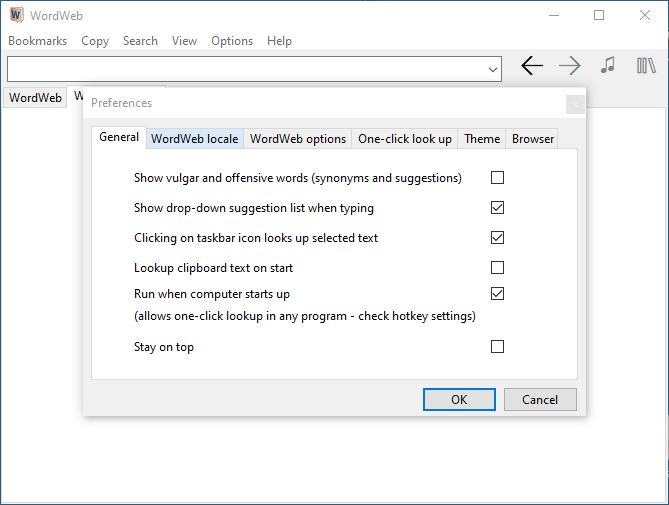Switch to the One-click look up tab

[405, 139]
